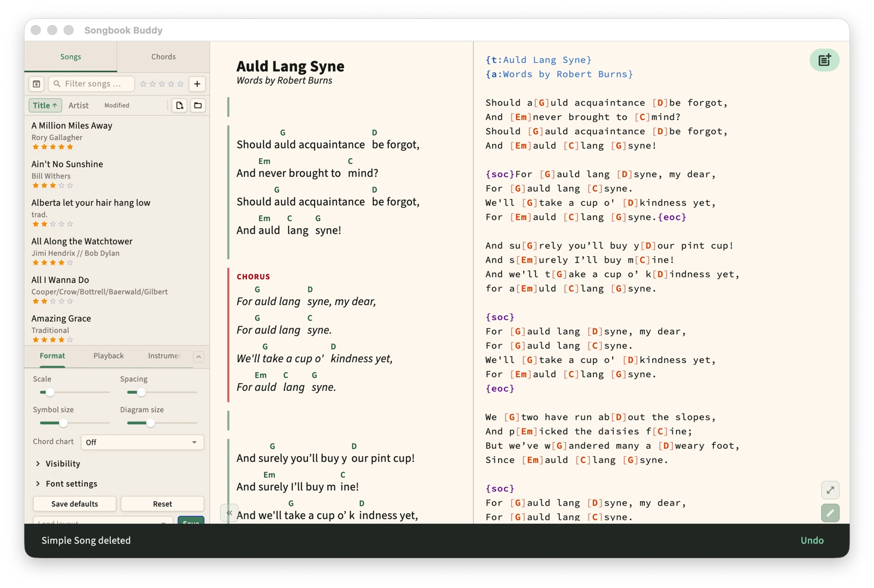Viewport: 874px width, 588px height.
Task: Click the Auld Lang Syne preview title
Action: click(290, 66)
